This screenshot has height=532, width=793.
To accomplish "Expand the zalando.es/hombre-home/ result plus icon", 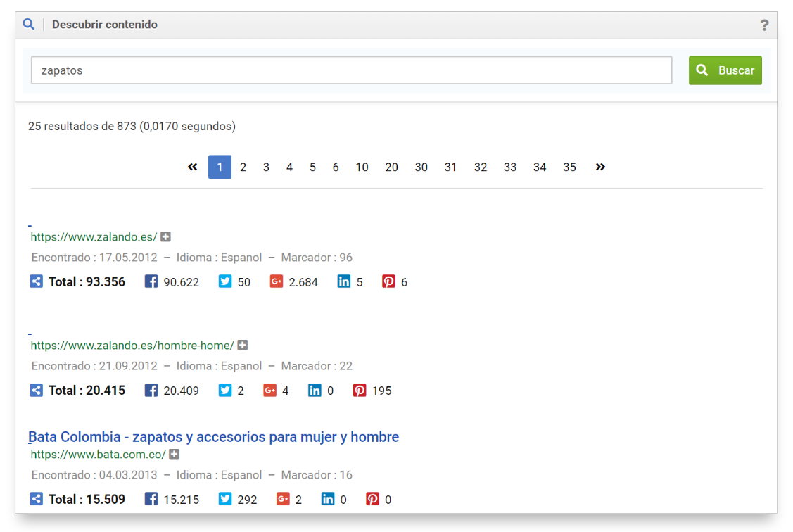I will [x=243, y=346].
